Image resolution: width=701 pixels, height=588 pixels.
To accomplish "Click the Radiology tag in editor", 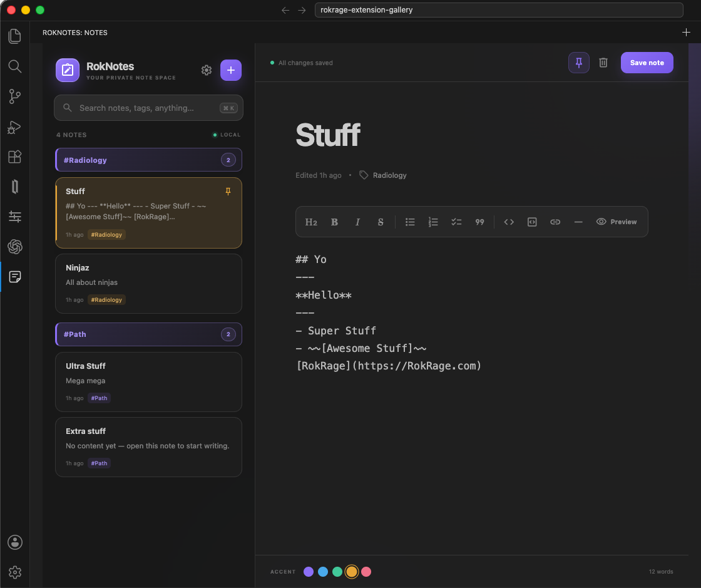I will [x=383, y=175].
